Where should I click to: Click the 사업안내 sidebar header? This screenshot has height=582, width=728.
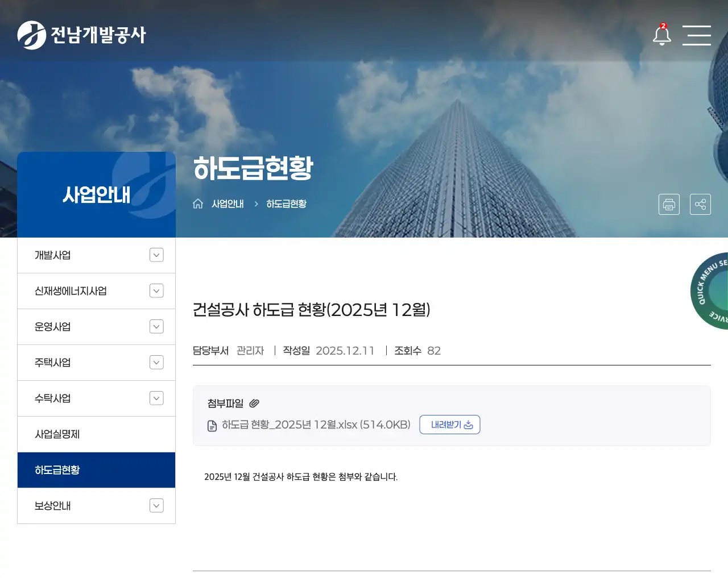coord(96,194)
